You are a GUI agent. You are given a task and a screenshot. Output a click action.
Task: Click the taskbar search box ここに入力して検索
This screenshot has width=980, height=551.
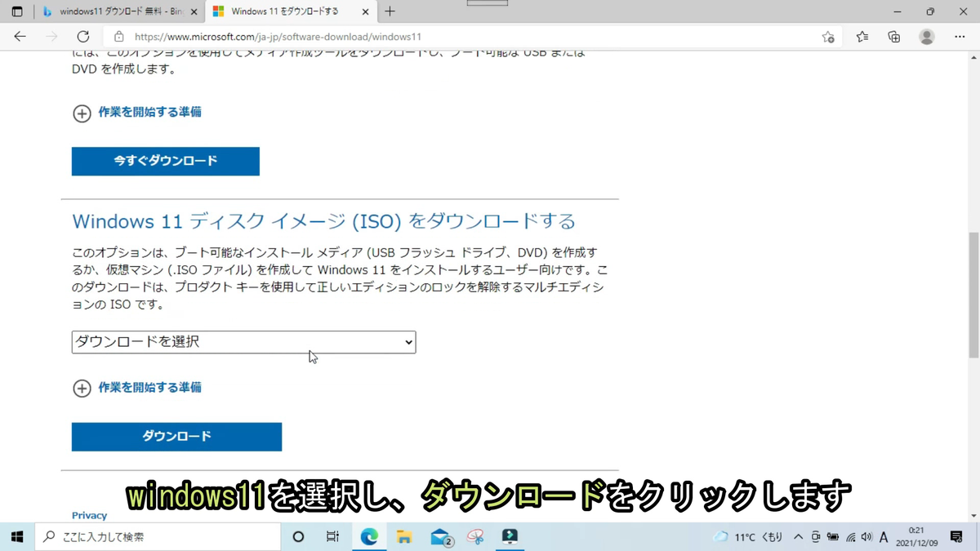click(158, 536)
